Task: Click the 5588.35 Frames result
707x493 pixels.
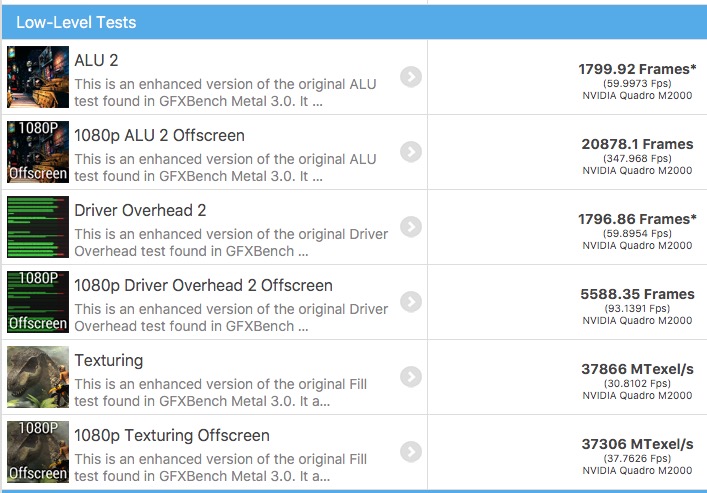Action: 637,294
